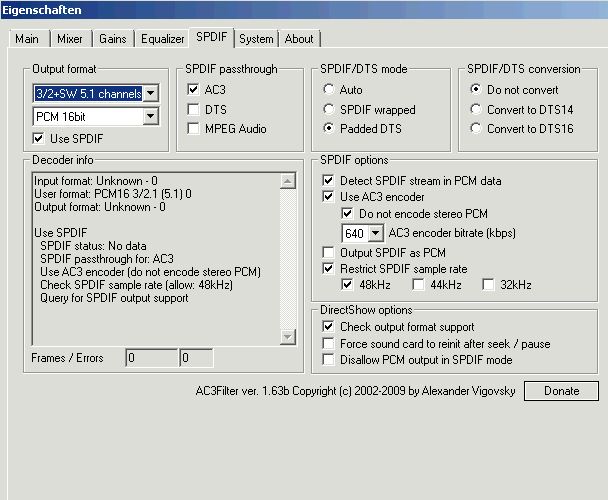The width and height of the screenshot is (608, 500).
Task: Switch to the System tab
Action: tap(256, 39)
